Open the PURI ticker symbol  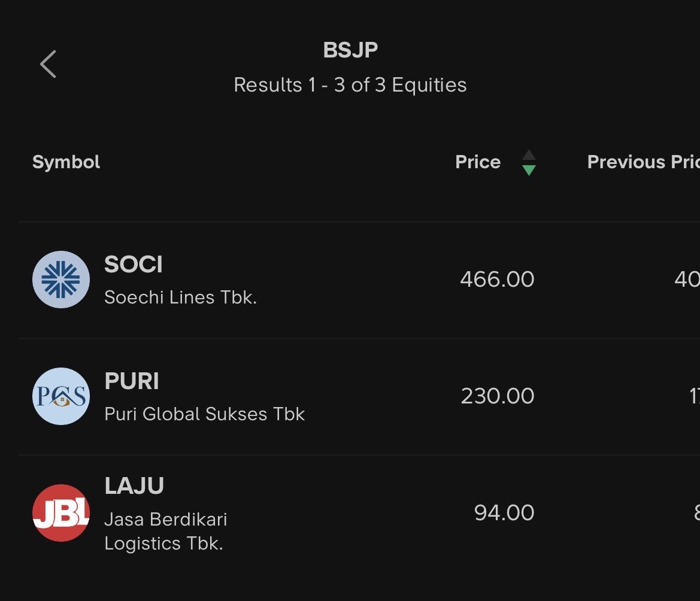[x=132, y=381]
